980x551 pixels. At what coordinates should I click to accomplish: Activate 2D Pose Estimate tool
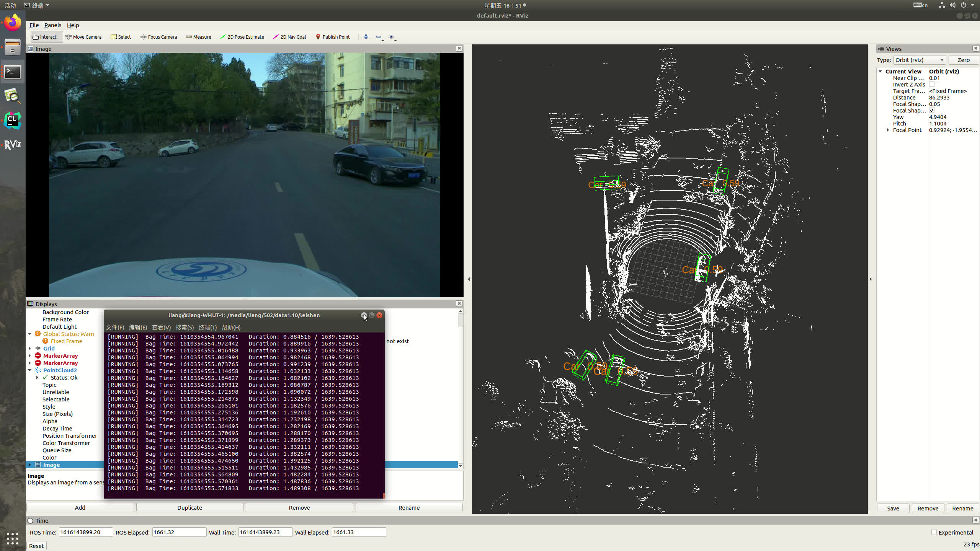[242, 37]
